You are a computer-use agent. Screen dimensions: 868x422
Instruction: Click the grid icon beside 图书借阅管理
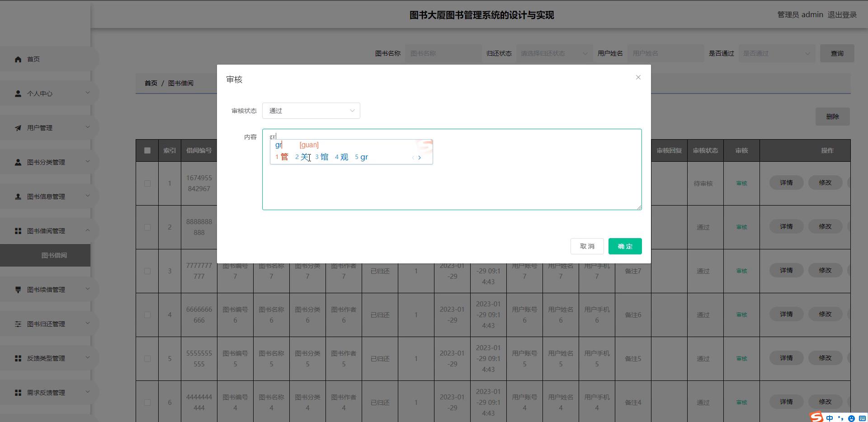click(18, 230)
